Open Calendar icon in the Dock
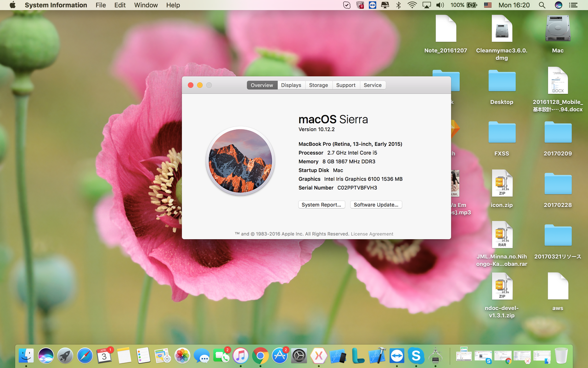 tap(105, 355)
